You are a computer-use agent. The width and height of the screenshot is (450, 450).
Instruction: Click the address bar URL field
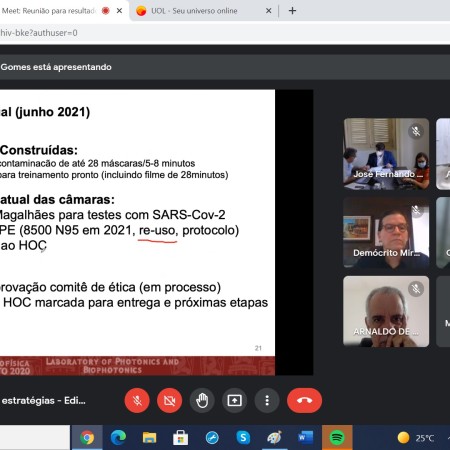pos(200,33)
